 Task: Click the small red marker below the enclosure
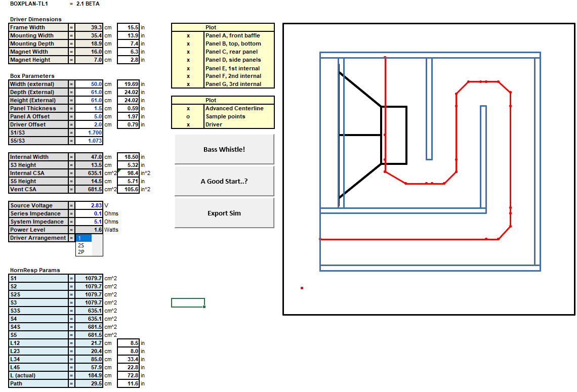302,288
